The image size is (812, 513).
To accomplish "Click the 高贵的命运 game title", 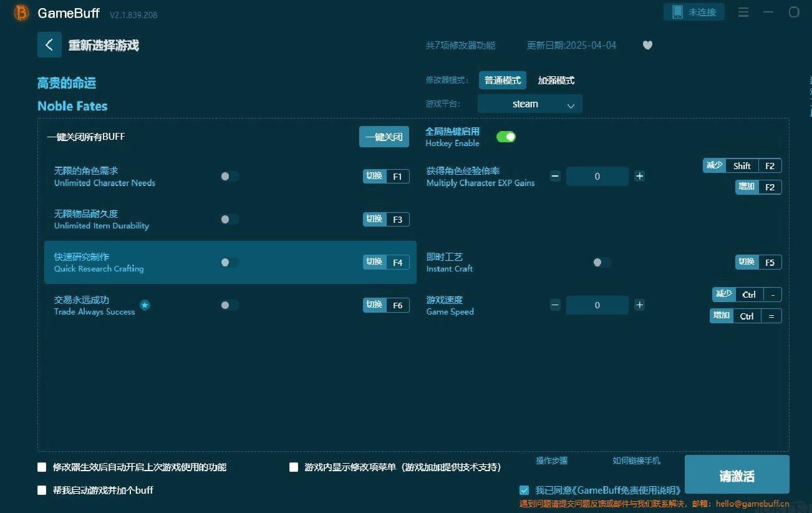I will point(67,83).
